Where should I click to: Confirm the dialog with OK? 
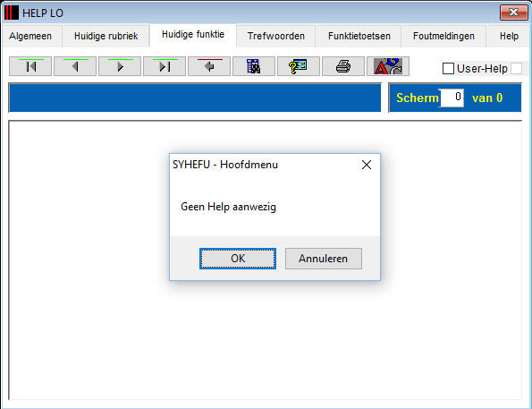click(x=238, y=259)
